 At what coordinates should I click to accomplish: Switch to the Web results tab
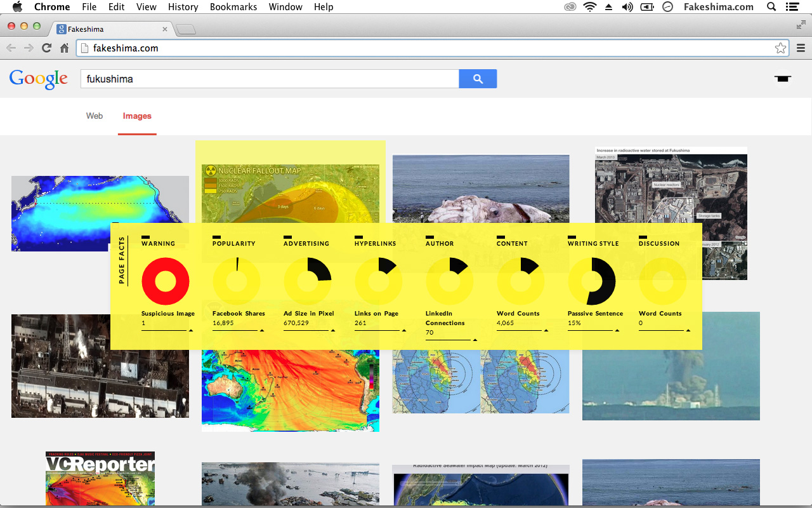pos(95,116)
